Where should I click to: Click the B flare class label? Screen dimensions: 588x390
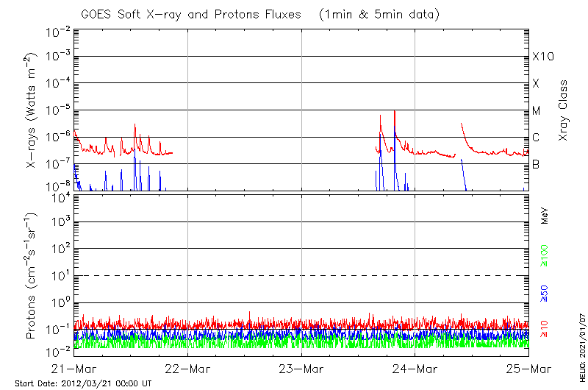click(536, 165)
